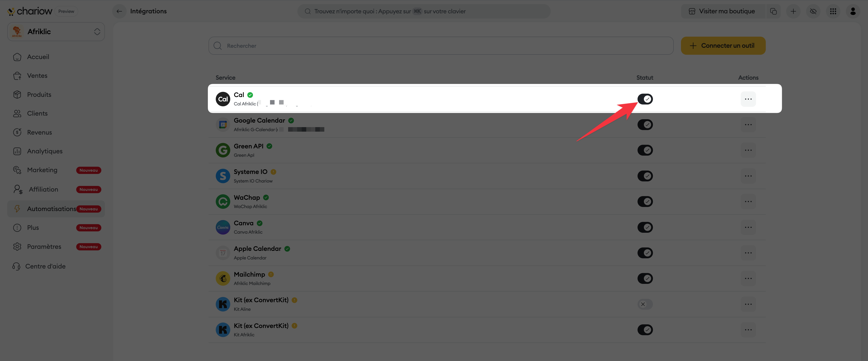
Task: Click the back arrow next to Intégrations
Action: pyautogui.click(x=119, y=11)
